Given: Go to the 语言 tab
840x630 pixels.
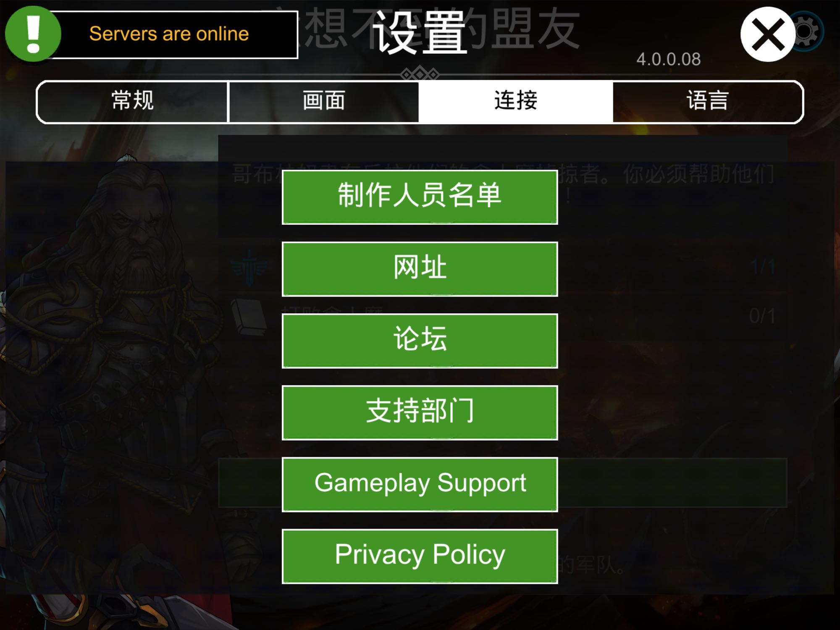Looking at the screenshot, I should pos(708,101).
